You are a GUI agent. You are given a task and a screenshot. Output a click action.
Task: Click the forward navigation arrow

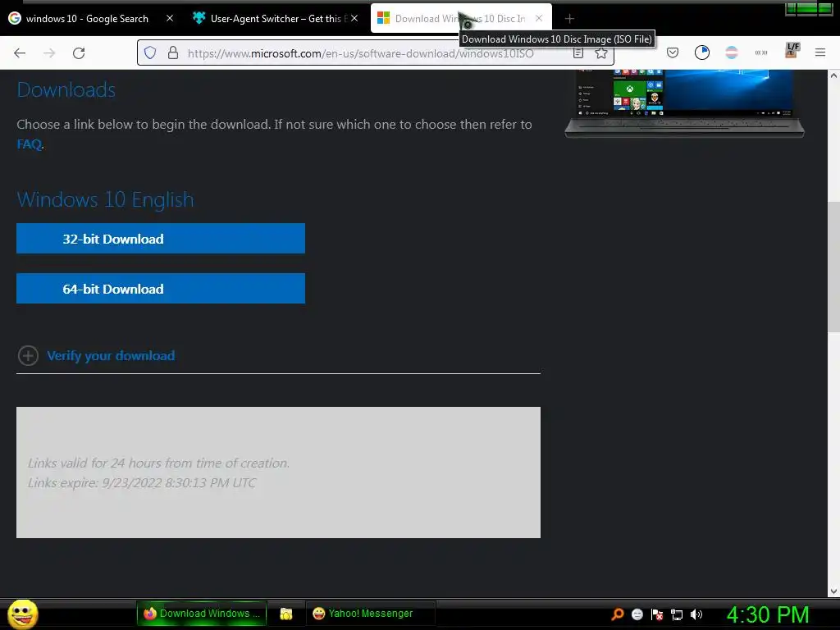(49, 53)
